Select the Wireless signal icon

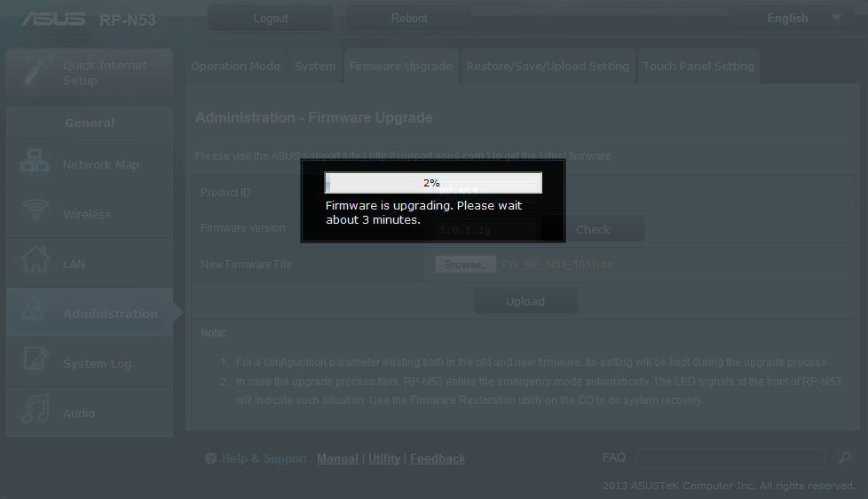pyautogui.click(x=36, y=211)
